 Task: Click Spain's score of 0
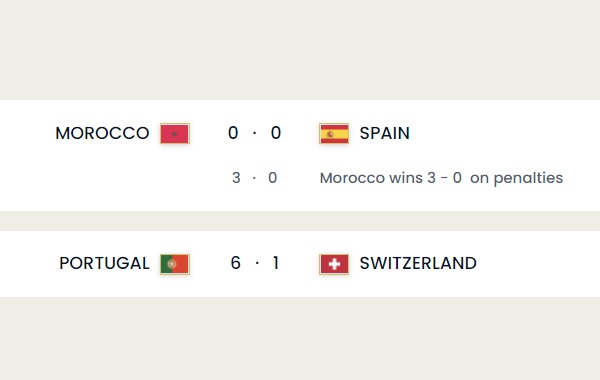(x=276, y=133)
